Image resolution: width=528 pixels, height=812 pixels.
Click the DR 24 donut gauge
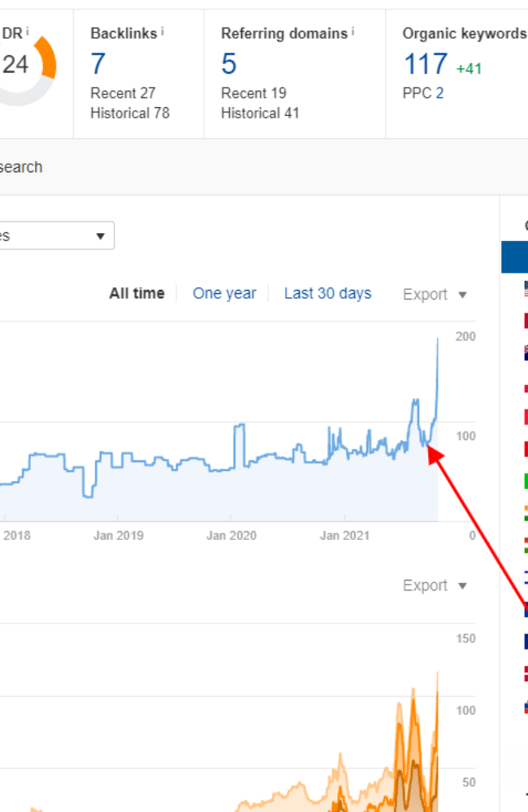26,70
